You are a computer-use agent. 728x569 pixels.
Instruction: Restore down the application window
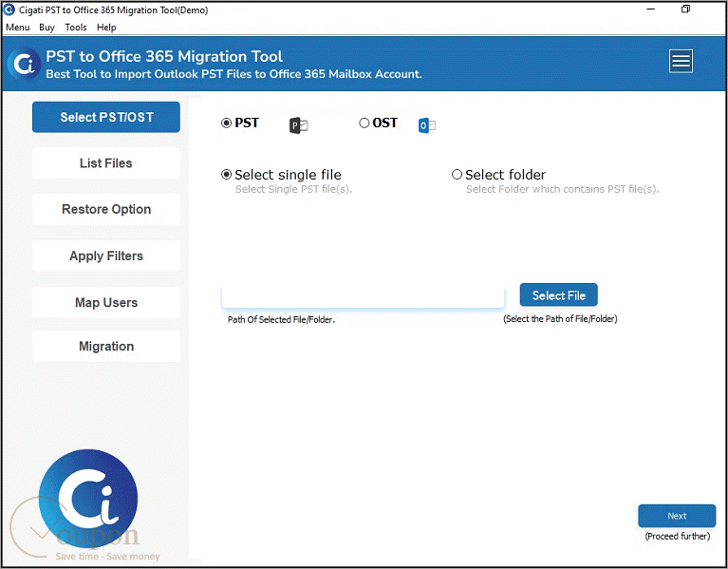coord(685,9)
